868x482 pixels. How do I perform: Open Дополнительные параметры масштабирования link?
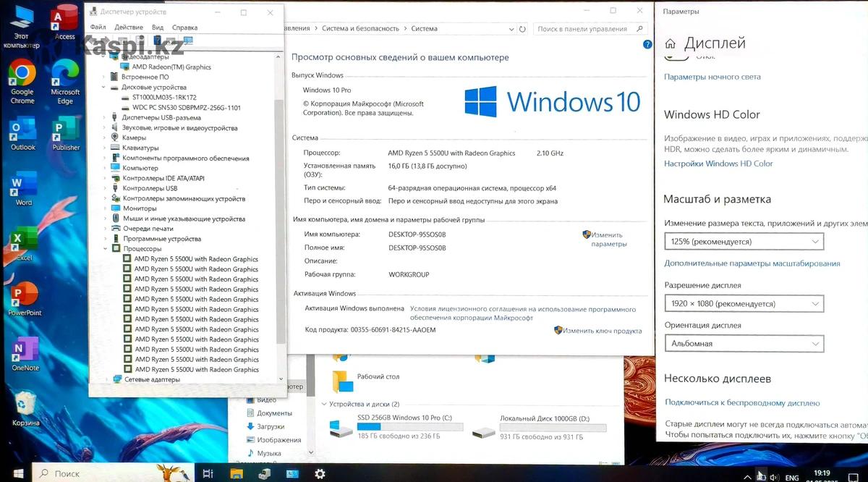[x=752, y=263]
